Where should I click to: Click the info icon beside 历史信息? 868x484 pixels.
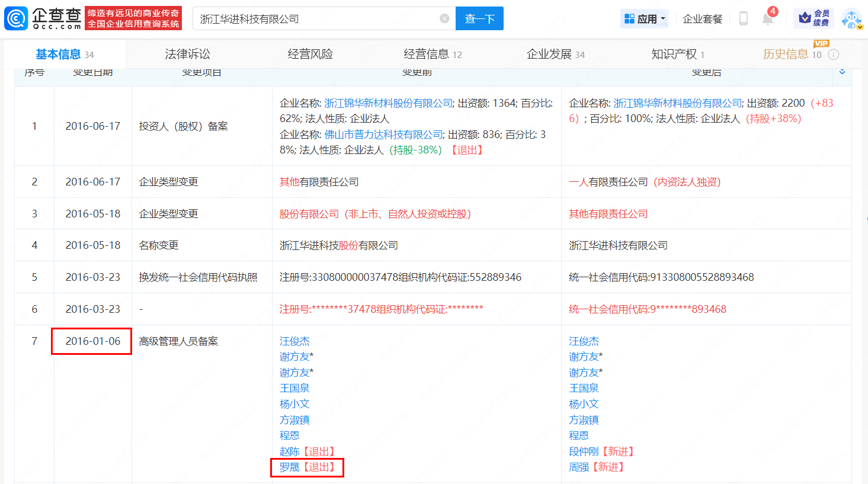pyautogui.click(x=833, y=55)
